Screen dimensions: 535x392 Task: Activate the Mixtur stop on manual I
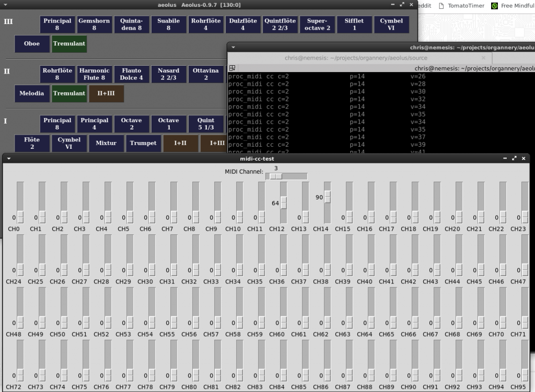pyautogui.click(x=107, y=143)
